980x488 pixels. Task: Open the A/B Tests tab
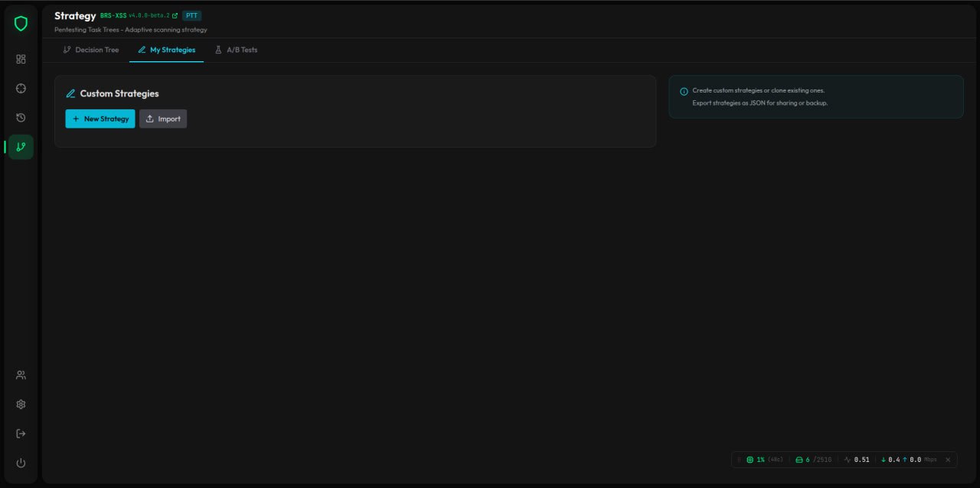tap(236, 50)
